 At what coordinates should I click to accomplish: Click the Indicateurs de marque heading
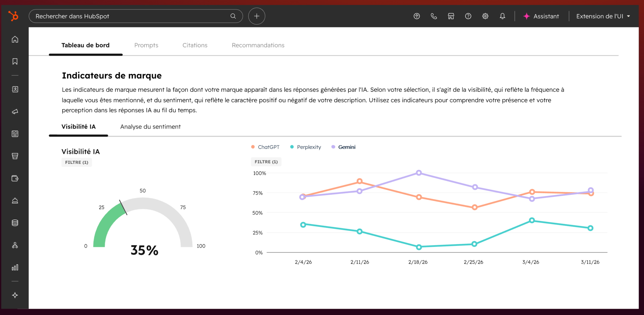click(112, 75)
